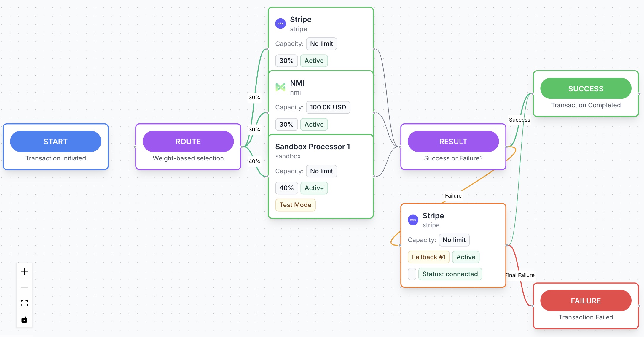Viewport: 644px width, 337px height.
Task: Click the zoom out minus control
Action: click(24, 287)
